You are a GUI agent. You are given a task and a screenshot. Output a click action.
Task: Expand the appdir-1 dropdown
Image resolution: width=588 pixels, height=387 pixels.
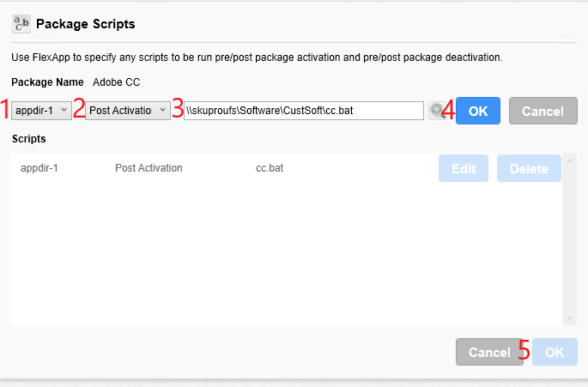click(x=41, y=111)
